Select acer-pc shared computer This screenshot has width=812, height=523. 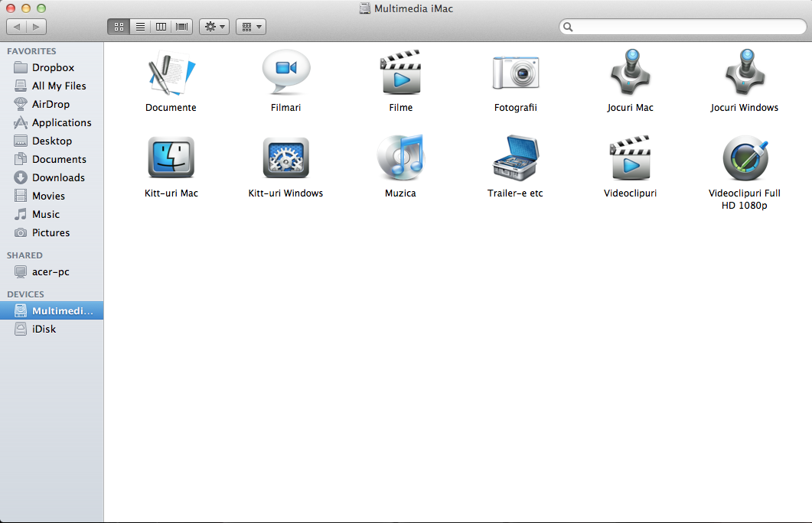pyautogui.click(x=52, y=272)
